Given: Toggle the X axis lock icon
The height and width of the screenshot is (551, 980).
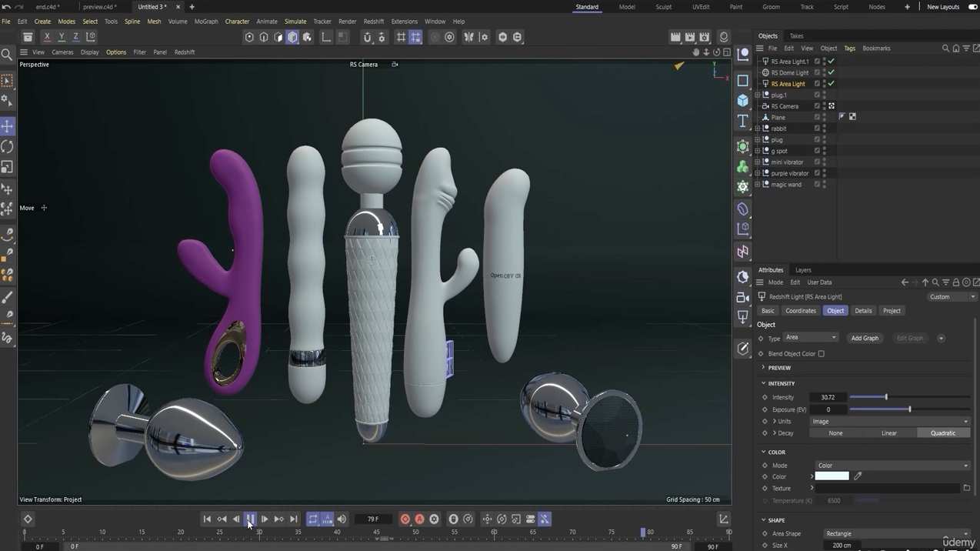Looking at the screenshot, I should (47, 37).
